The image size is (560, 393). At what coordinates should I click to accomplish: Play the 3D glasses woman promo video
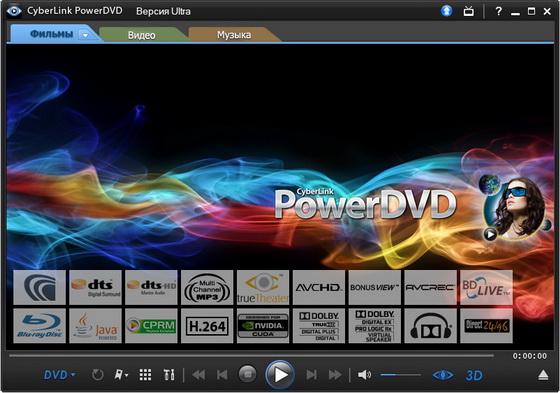490,234
